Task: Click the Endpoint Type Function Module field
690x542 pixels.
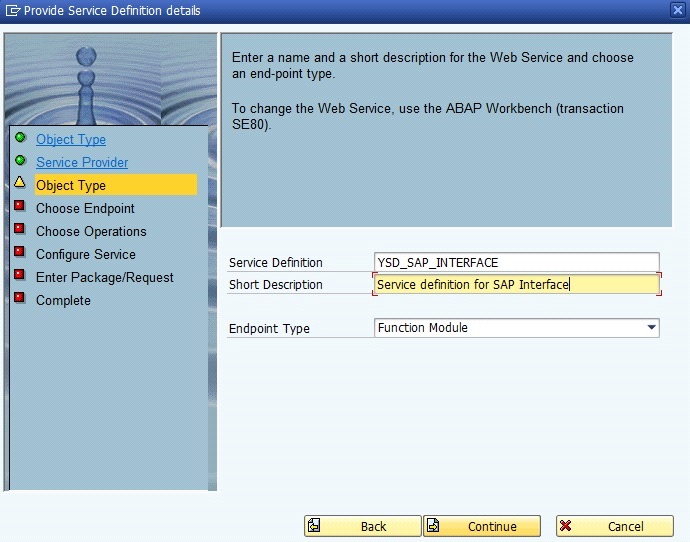Action: click(x=508, y=328)
